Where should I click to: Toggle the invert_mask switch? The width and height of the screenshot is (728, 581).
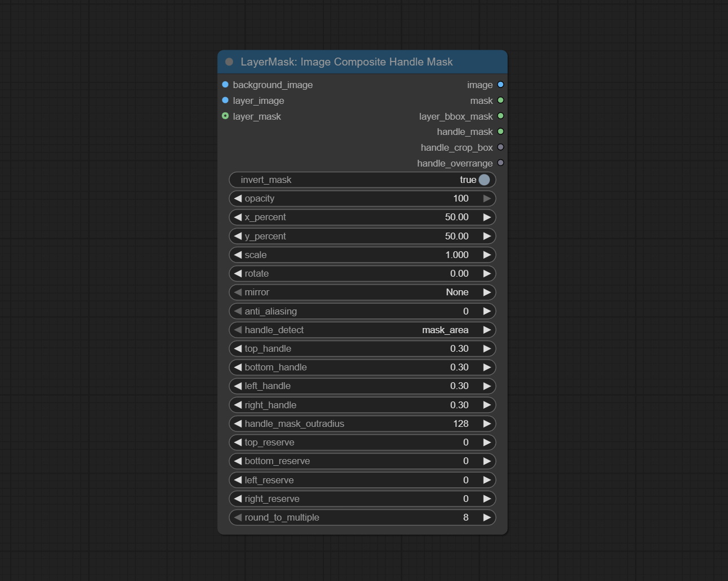[x=484, y=180]
